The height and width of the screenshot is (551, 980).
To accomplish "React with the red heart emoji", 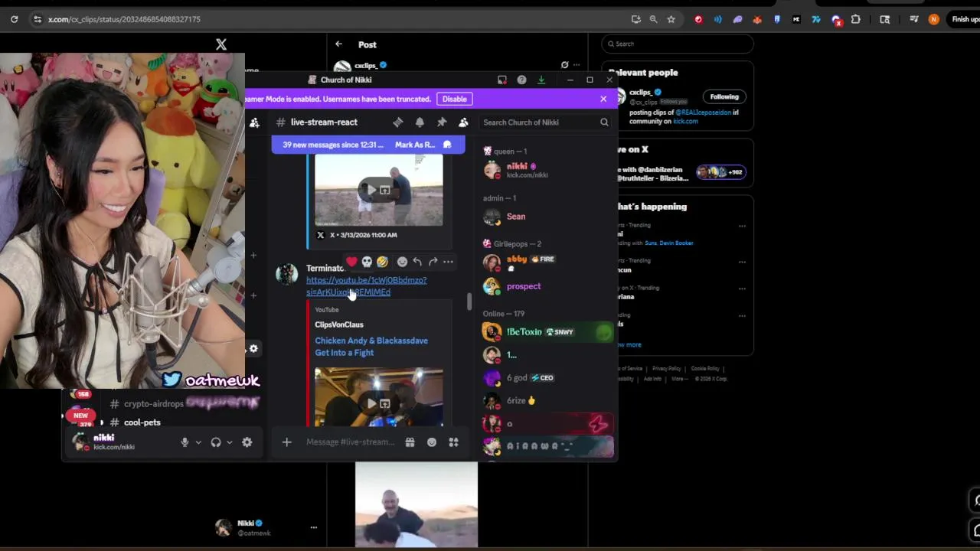I will pyautogui.click(x=351, y=262).
